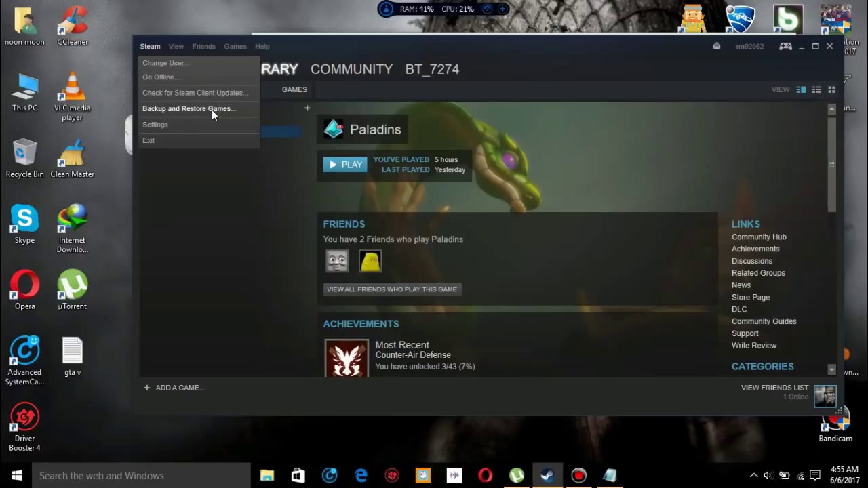Show hidden system tray icons

(753, 475)
